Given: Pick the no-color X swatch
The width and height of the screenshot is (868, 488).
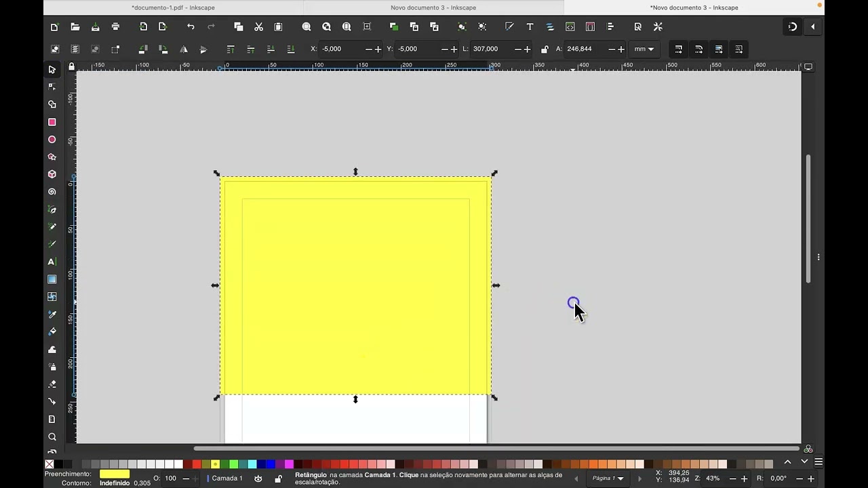Looking at the screenshot, I should pos(49,464).
